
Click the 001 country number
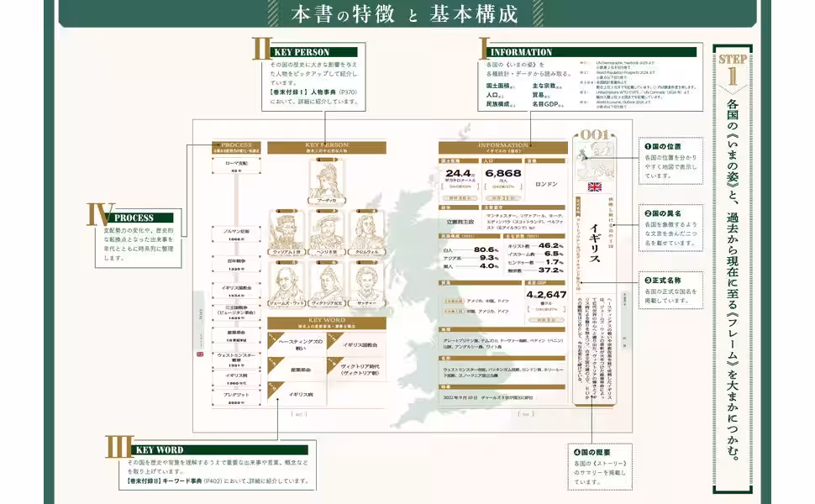coord(595,135)
